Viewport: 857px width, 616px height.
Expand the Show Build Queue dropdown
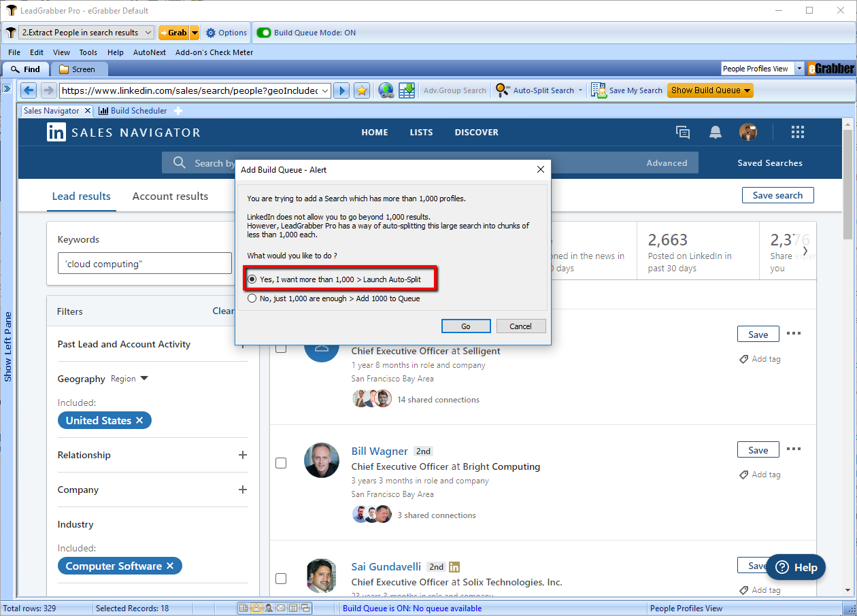(747, 90)
